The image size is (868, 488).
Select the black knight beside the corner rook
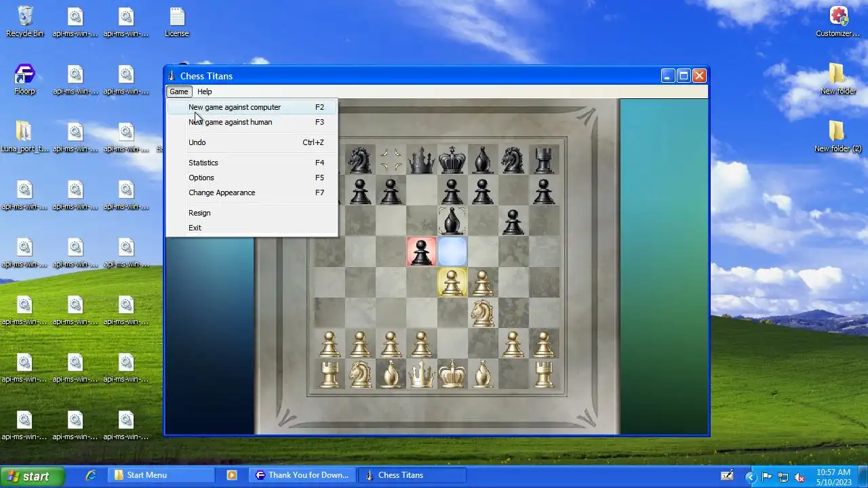(x=513, y=160)
